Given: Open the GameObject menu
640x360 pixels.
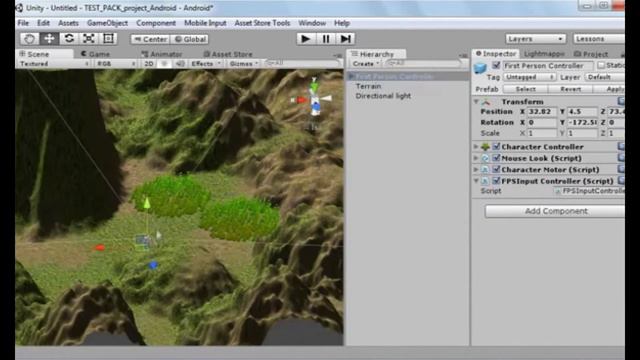Looking at the screenshot, I should [x=107, y=23].
